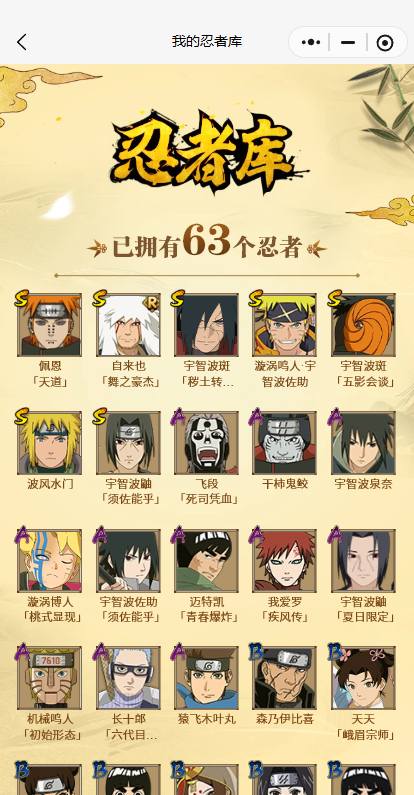
Task: Open the three-dot more options menu
Action: [311, 42]
